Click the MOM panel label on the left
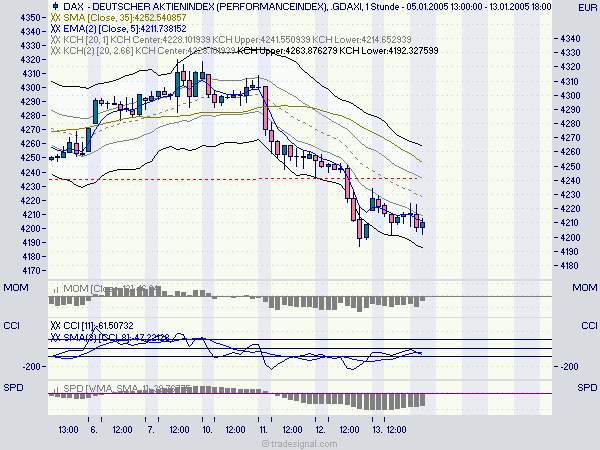 pos(16,287)
